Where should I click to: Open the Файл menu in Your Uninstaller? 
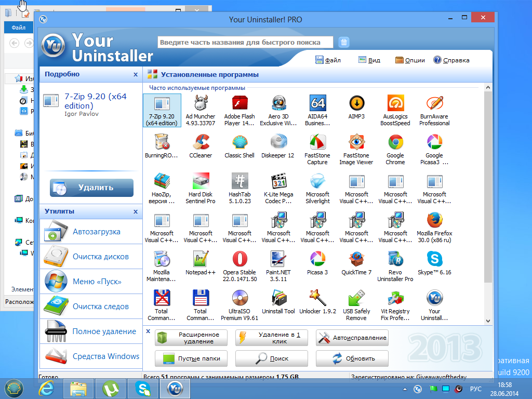pos(328,60)
